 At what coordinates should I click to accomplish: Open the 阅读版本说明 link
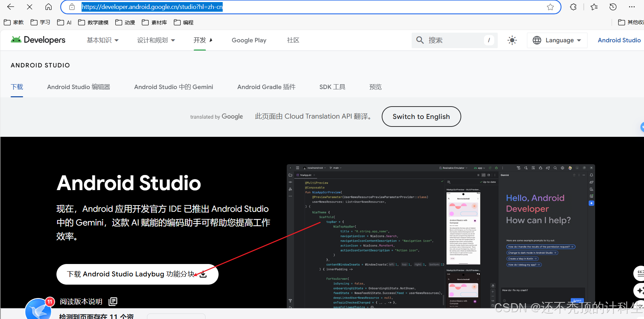tap(81, 301)
